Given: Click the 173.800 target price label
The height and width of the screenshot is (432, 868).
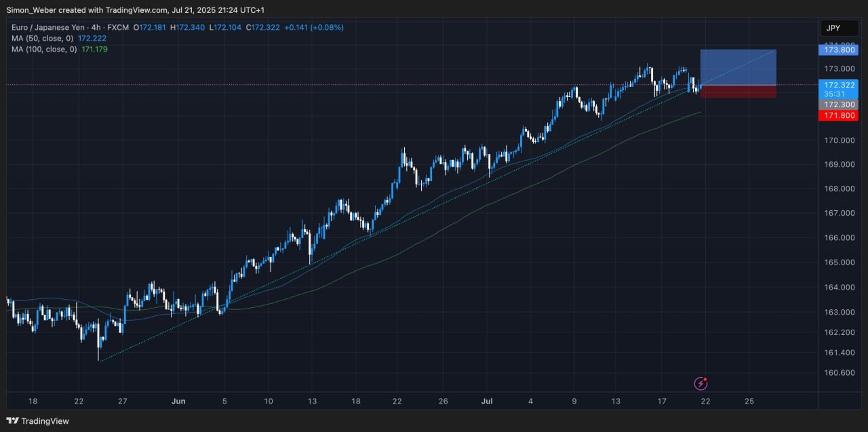Looking at the screenshot, I should click(839, 50).
